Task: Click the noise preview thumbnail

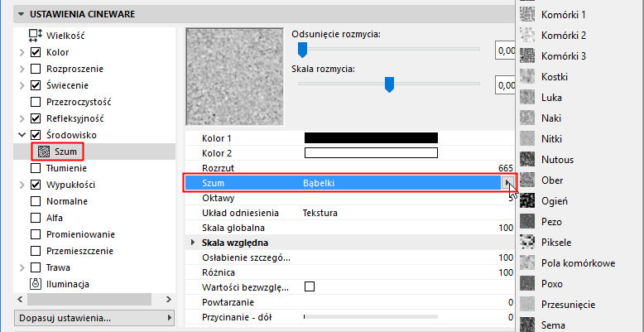Action: point(234,76)
